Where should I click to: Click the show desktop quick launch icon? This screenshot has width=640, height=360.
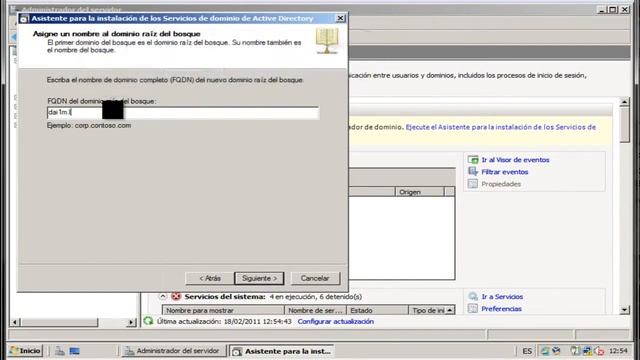[74, 351]
